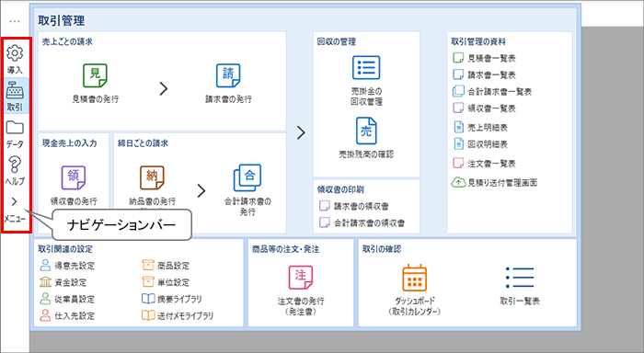Open 単位設定 setting

pos(166,282)
